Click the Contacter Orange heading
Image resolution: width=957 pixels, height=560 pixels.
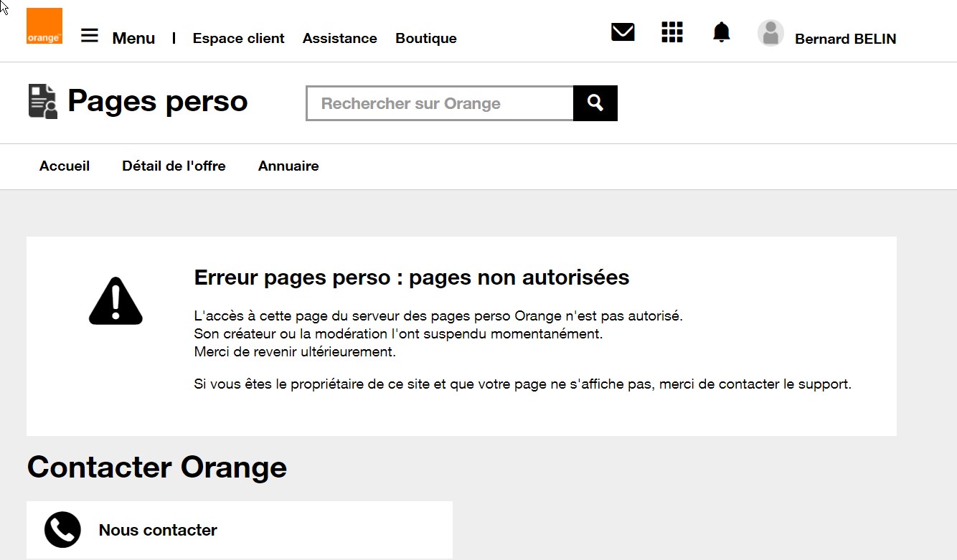tap(156, 467)
